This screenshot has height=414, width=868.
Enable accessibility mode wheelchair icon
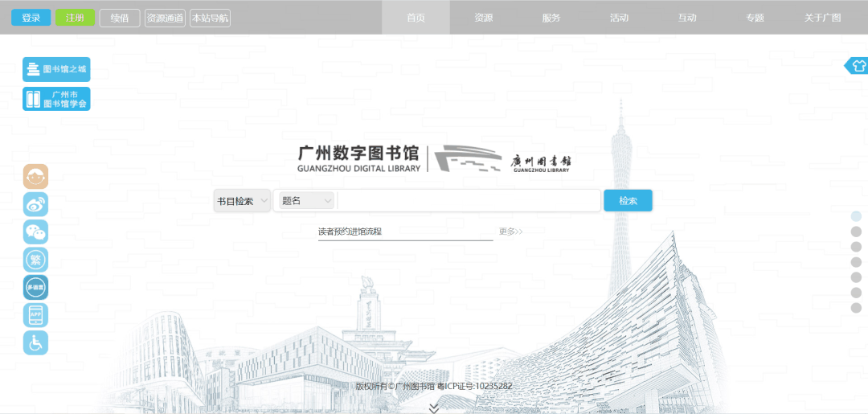click(x=35, y=342)
